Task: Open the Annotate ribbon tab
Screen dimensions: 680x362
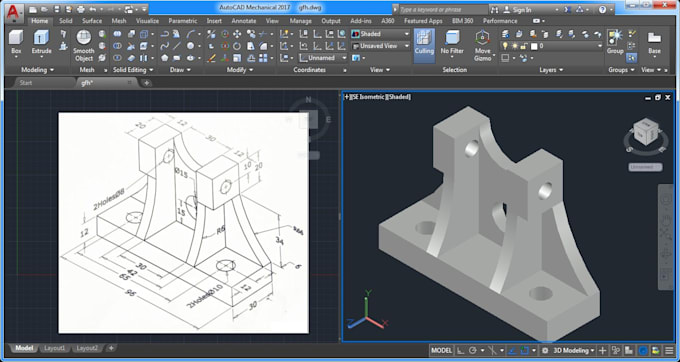Action: 244,21
